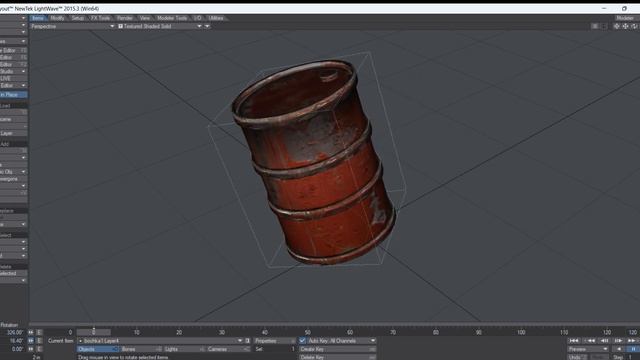The image size is (640, 360).
Task: Go to previous keyframe
Action: coord(590,341)
